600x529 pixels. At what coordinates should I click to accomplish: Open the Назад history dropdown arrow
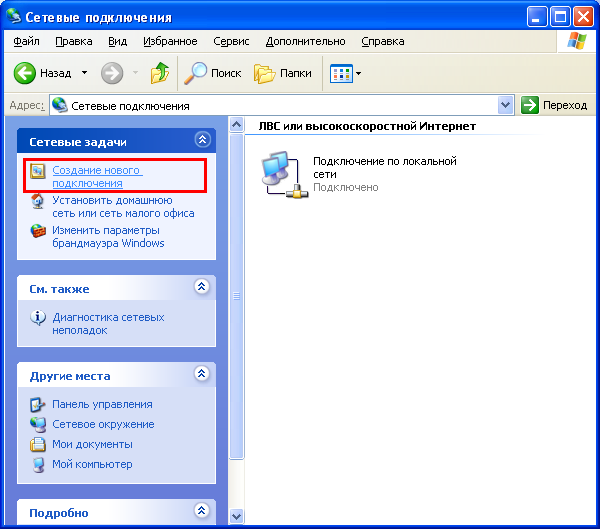pos(85,73)
